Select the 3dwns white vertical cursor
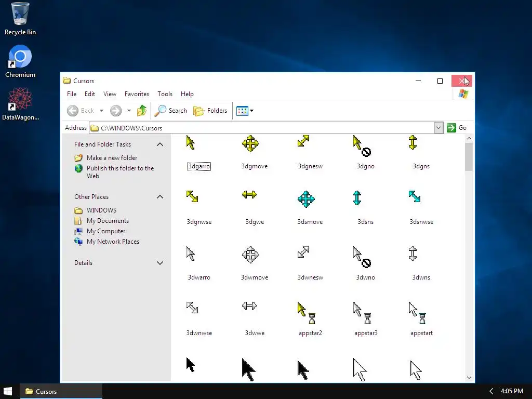Image resolution: width=532 pixels, height=399 pixels. click(413, 254)
